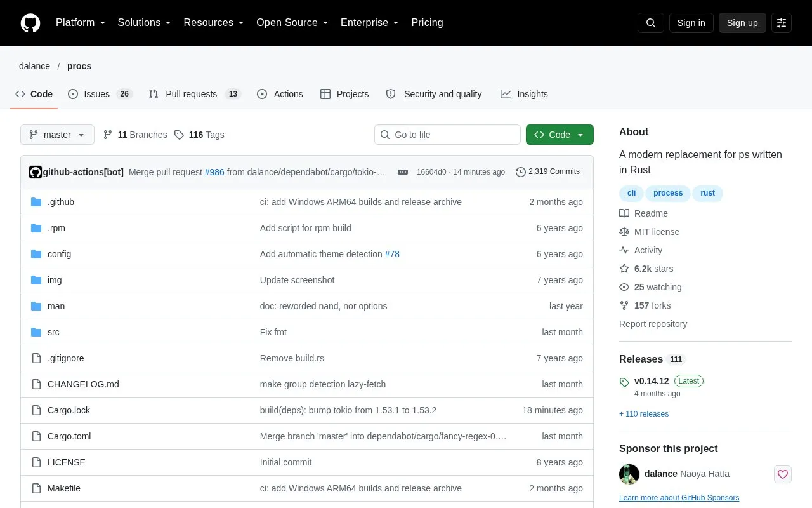Click the Go to file field
Image resolution: width=812 pixels, height=508 pixels.
pyautogui.click(x=447, y=135)
